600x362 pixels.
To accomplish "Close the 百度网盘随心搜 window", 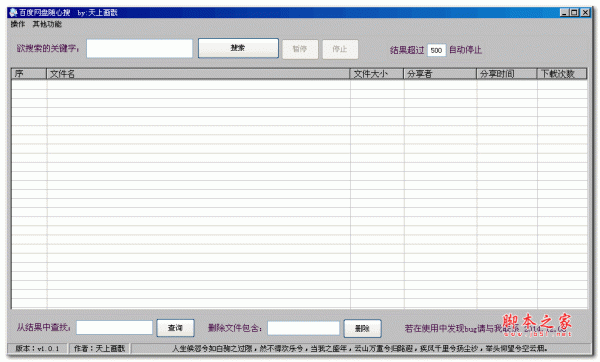I will (x=585, y=13).
